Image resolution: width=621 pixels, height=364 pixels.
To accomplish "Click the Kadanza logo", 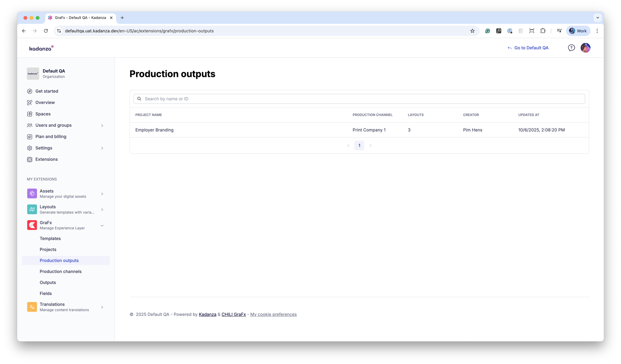I will coord(41,48).
